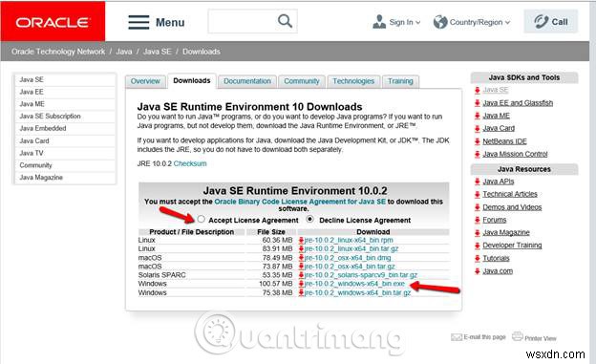Open Demos and Videos link
This screenshot has height=364, width=596.
pos(512,207)
